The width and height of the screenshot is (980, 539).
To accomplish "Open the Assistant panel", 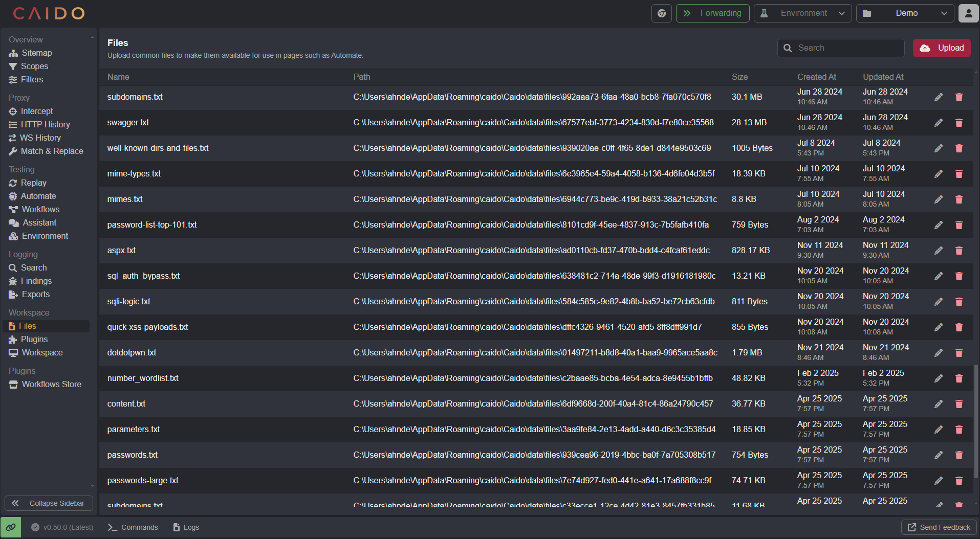I will coord(38,222).
